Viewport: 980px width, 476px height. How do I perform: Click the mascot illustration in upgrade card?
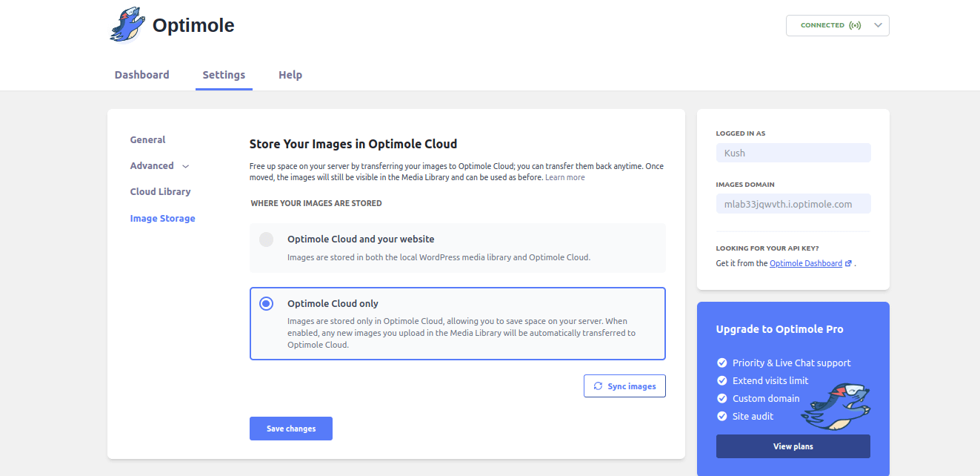839,407
